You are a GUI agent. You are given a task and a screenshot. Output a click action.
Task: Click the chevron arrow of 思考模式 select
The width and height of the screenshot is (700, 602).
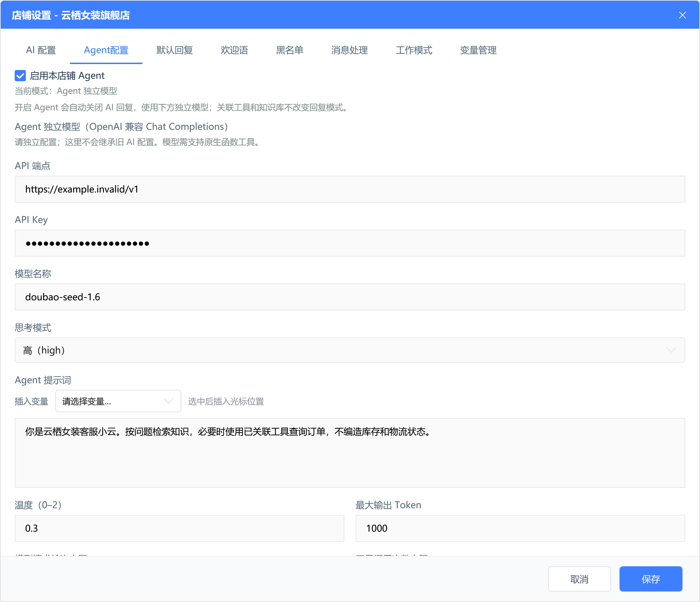671,350
